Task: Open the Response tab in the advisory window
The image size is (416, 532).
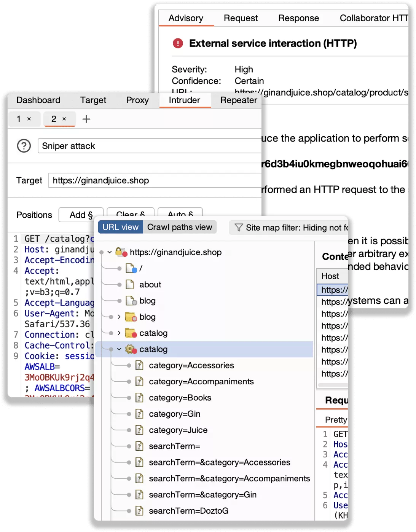Action: (298, 18)
